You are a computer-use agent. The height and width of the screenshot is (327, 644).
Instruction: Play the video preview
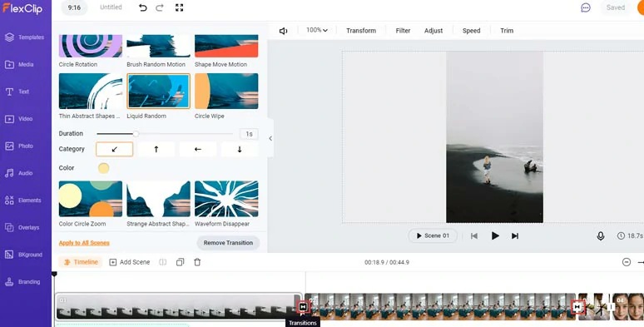coord(495,235)
